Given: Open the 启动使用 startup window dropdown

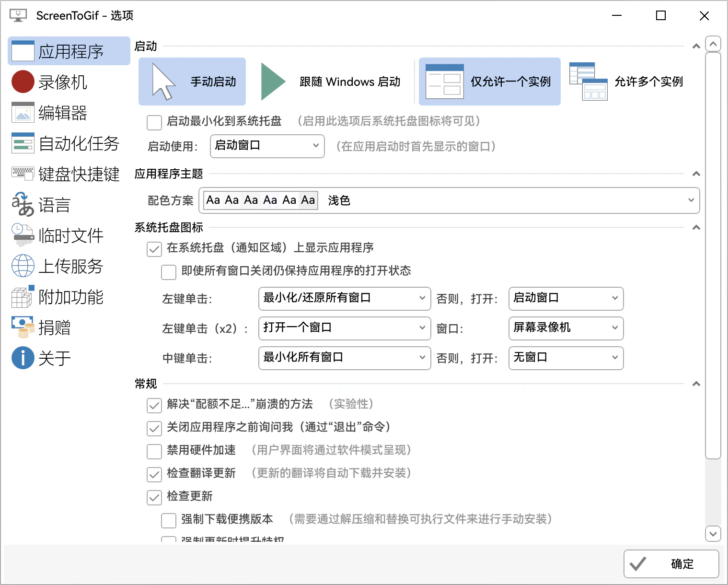Looking at the screenshot, I should coord(267,146).
